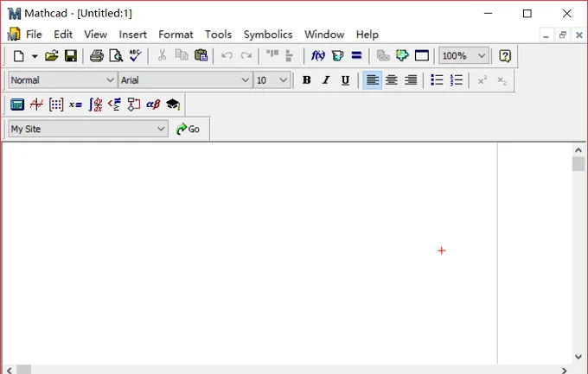This screenshot has width=588, height=374.
Task: Apply subscript formatting
Action: point(502,80)
